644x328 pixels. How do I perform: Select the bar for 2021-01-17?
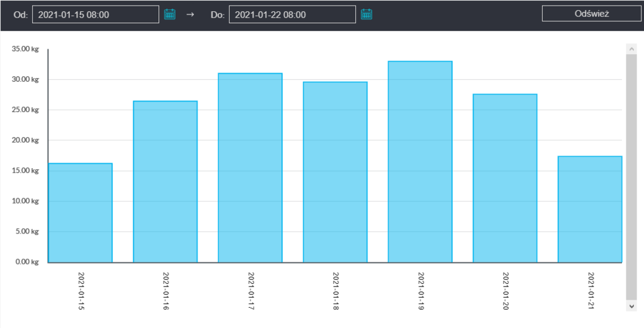(x=250, y=167)
